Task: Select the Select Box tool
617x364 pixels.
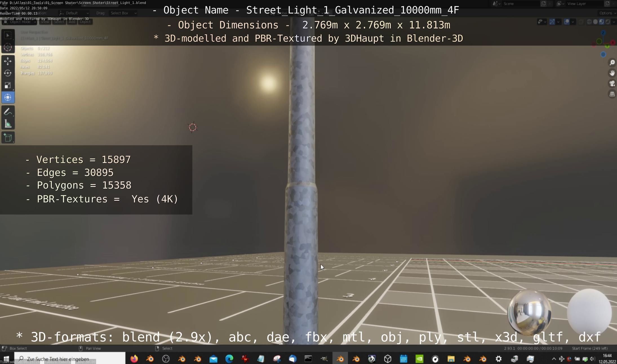Action: tap(8, 35)
